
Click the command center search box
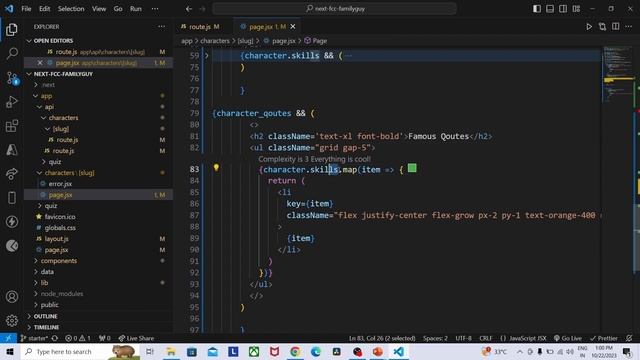pos(335,9)
